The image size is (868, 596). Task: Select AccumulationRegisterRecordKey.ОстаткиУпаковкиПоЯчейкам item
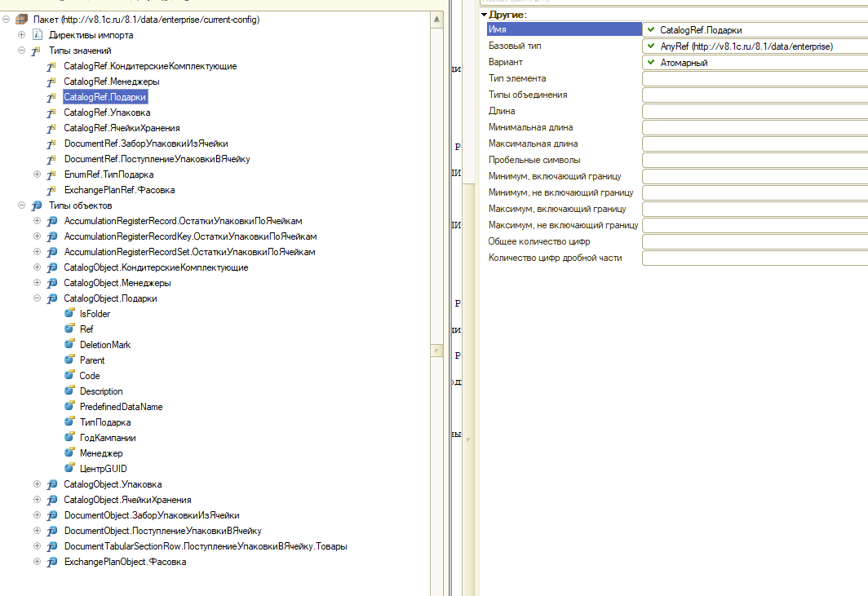[x=190, y=236]
